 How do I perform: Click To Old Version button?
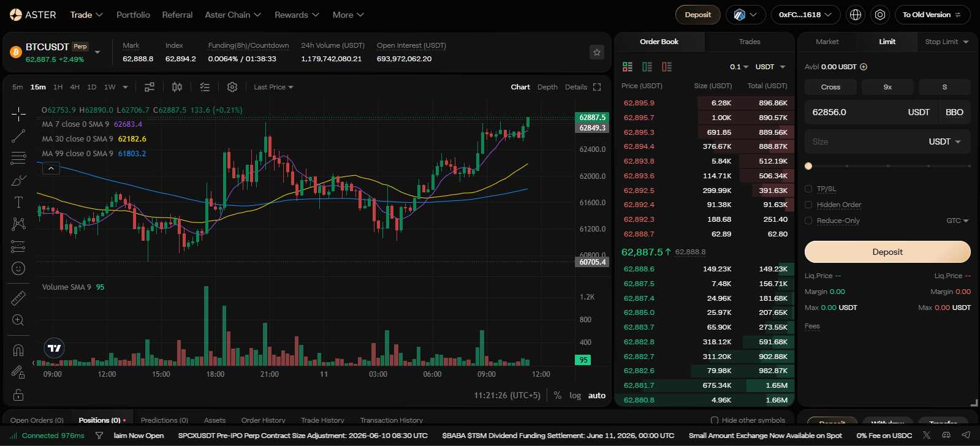(933, 15)
